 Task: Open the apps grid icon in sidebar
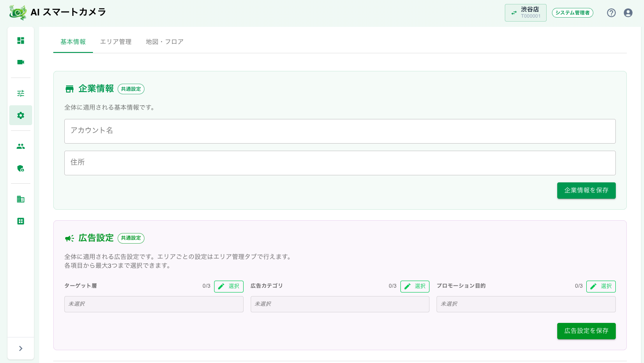[x=21, y=221]
